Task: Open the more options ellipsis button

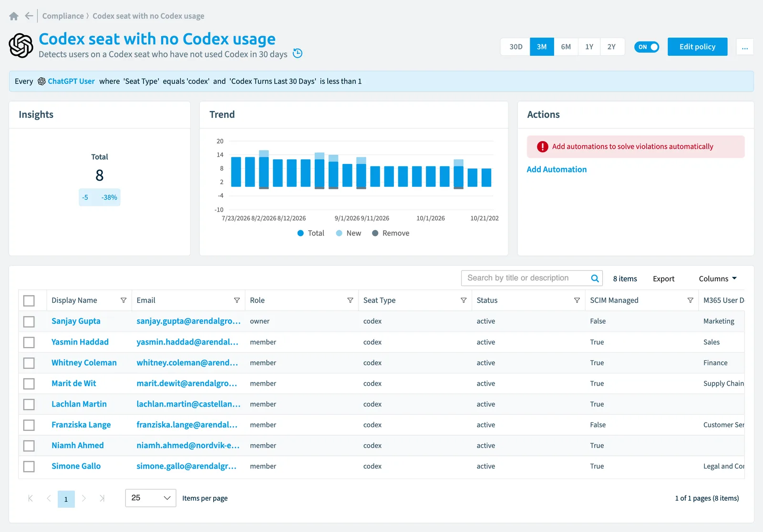Action: coord(745,47)
